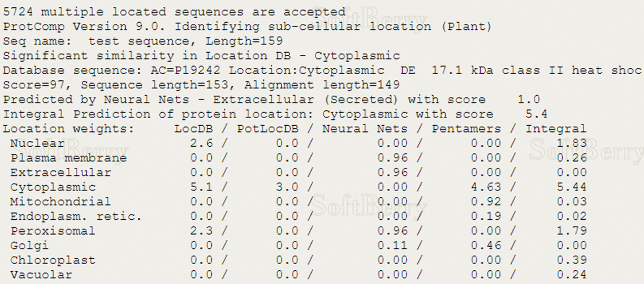
Task: Click the Pentamers column header
Action: 466,129
